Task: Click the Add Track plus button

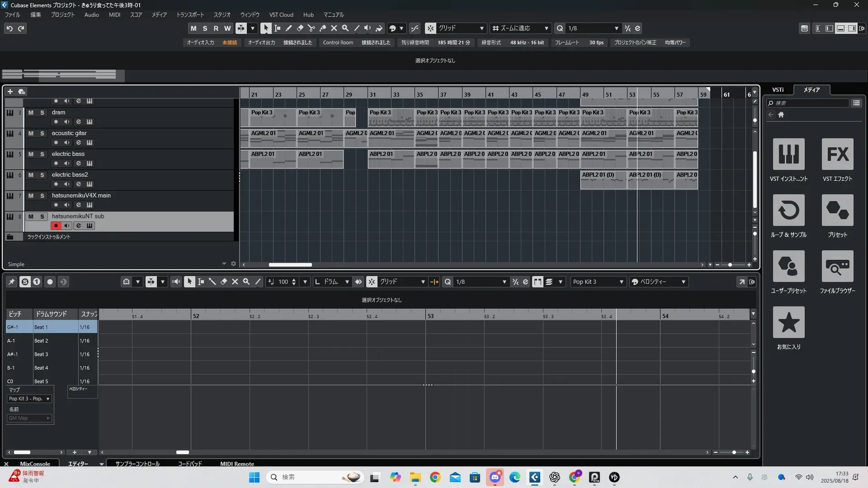Action: tap(10, 92)
